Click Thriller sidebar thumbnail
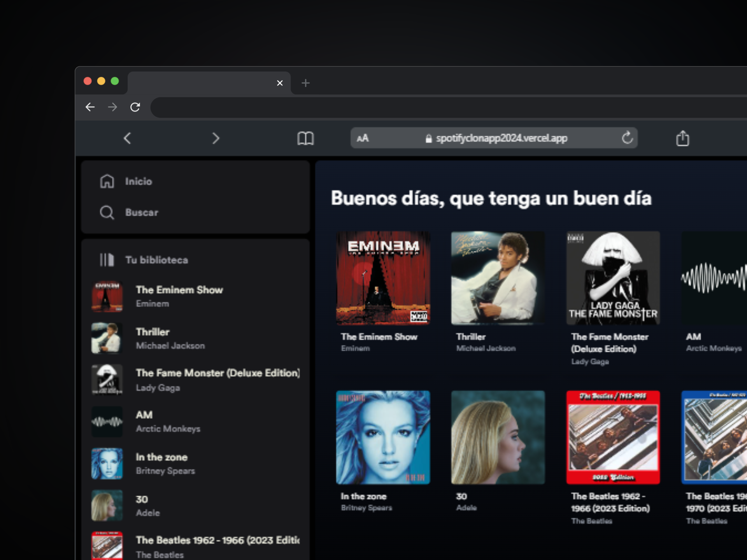Screen dimensions: 747x560 pyautogui.click(x=107, y=338)
